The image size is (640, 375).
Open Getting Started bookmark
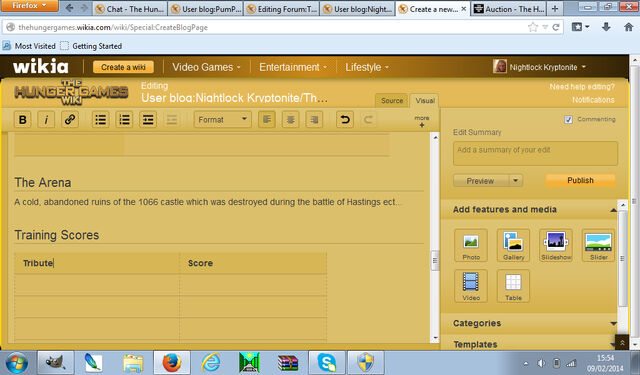[x=91, y=46]
